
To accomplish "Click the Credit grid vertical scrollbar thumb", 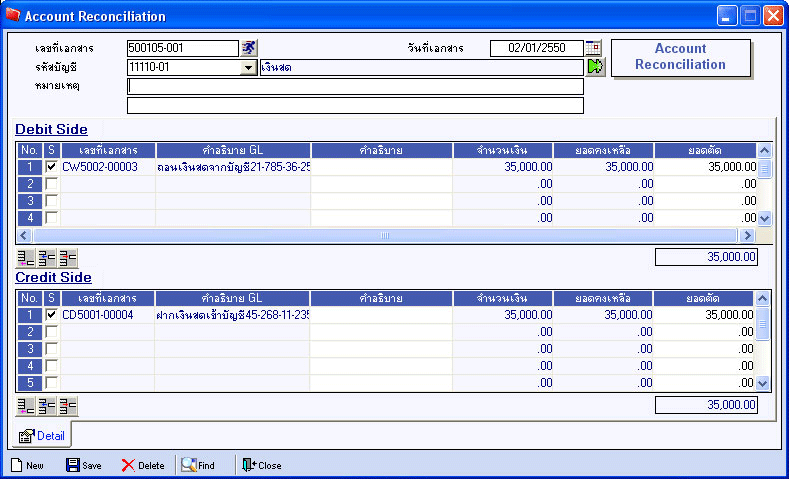I will pyautogui.click(x=762, y=324).
